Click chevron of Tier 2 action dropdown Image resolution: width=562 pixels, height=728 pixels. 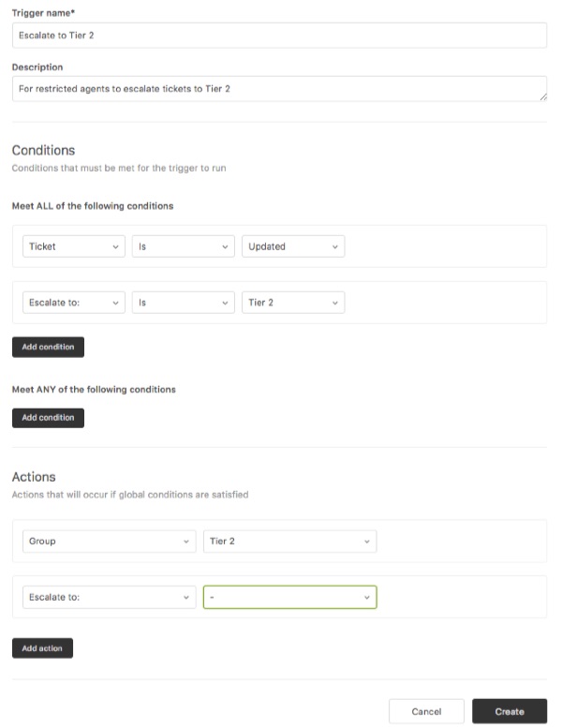(x=365, y=542)
